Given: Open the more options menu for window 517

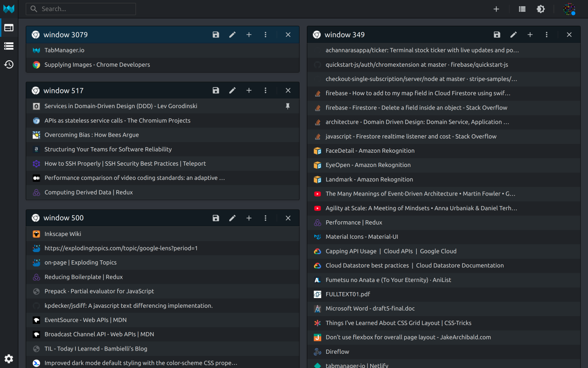Looking at the screenshot, I should tap(266, 90).
